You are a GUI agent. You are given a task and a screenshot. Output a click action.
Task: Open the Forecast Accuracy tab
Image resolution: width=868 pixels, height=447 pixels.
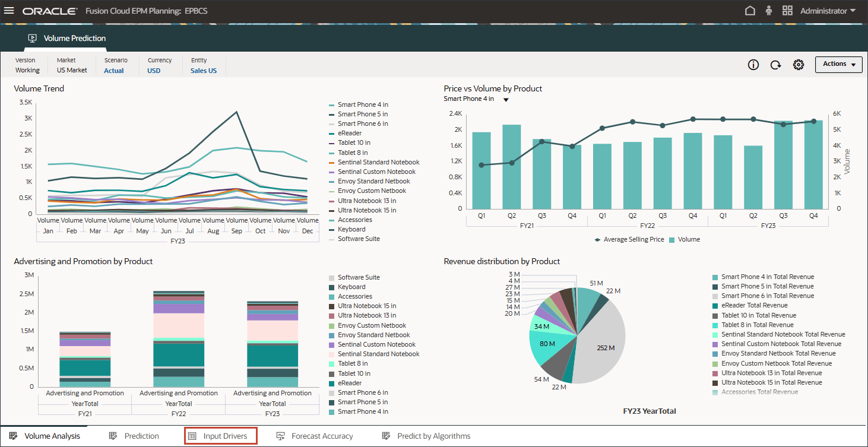(315, 436)
